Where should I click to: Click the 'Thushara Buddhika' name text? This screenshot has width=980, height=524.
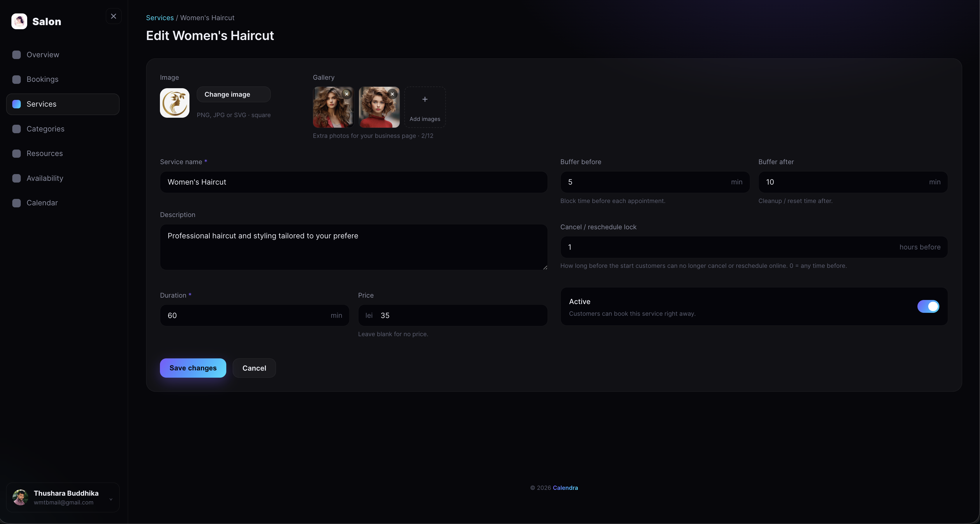coord(66,493)
